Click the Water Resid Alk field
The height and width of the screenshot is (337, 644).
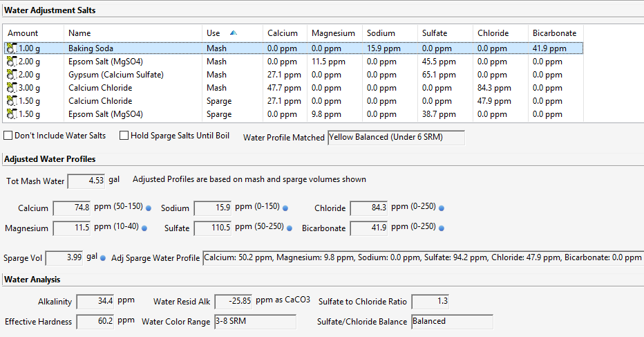pyautogui.click(x=234, y=302)
